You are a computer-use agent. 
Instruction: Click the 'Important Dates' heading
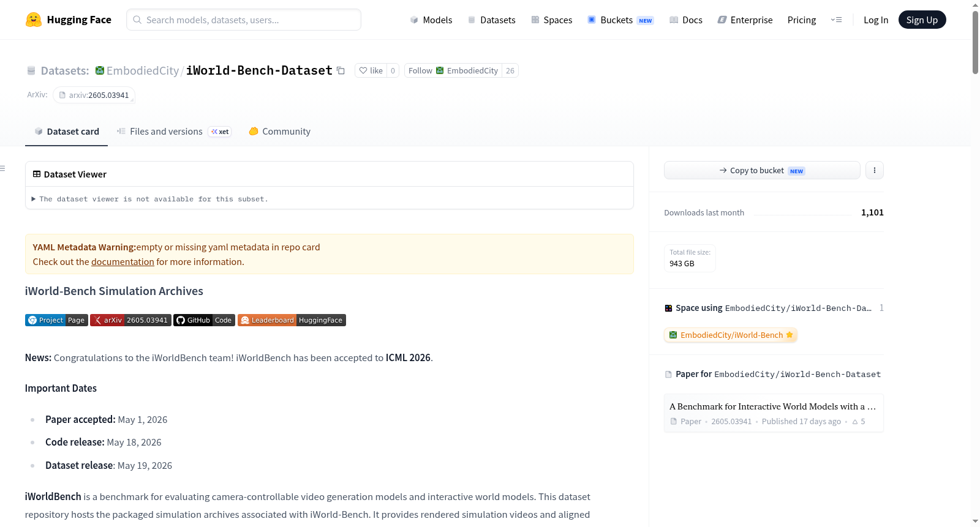[x=61, y=388]
